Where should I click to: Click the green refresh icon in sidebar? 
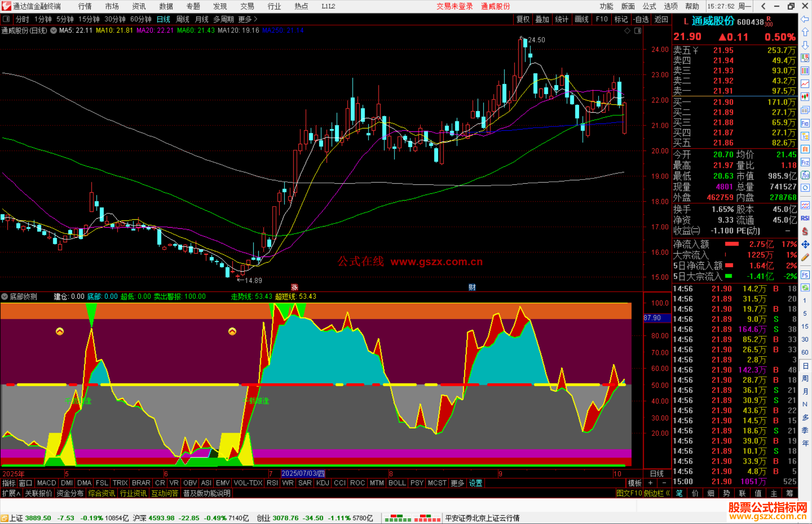805,288
